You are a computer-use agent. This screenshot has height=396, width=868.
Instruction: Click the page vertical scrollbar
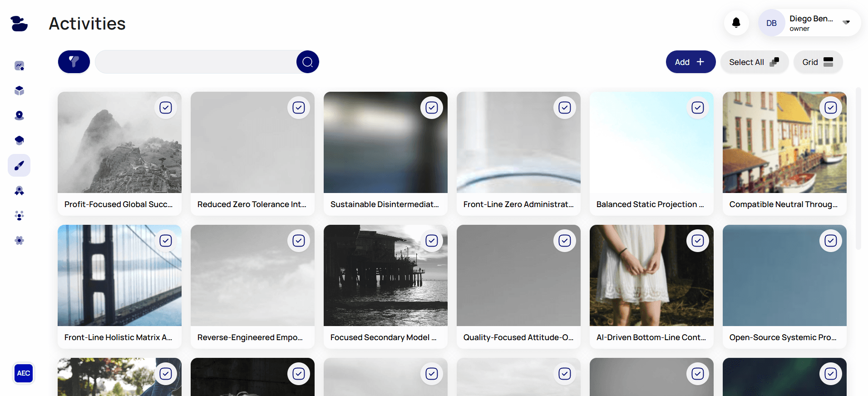pos(858,168)
